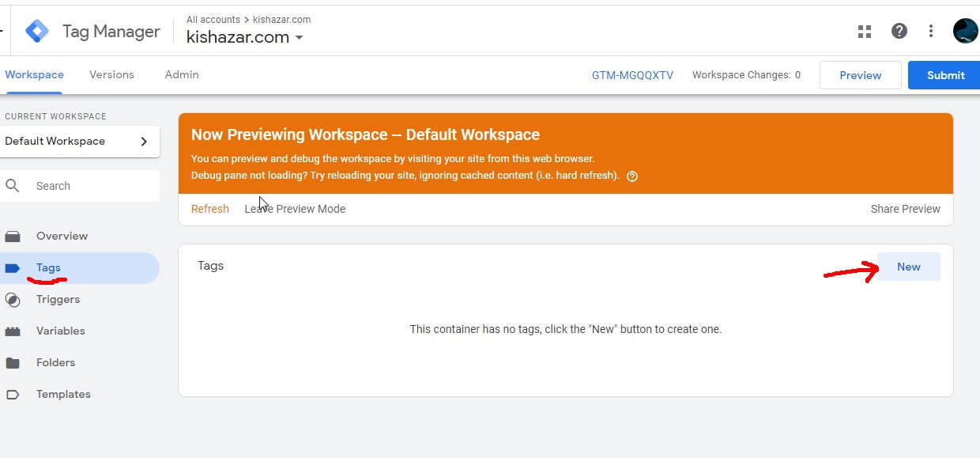This screenshot has height=458, width=980.
Task: Click the kishazar.com breadcrumb text
Action: tap(282, 19)
